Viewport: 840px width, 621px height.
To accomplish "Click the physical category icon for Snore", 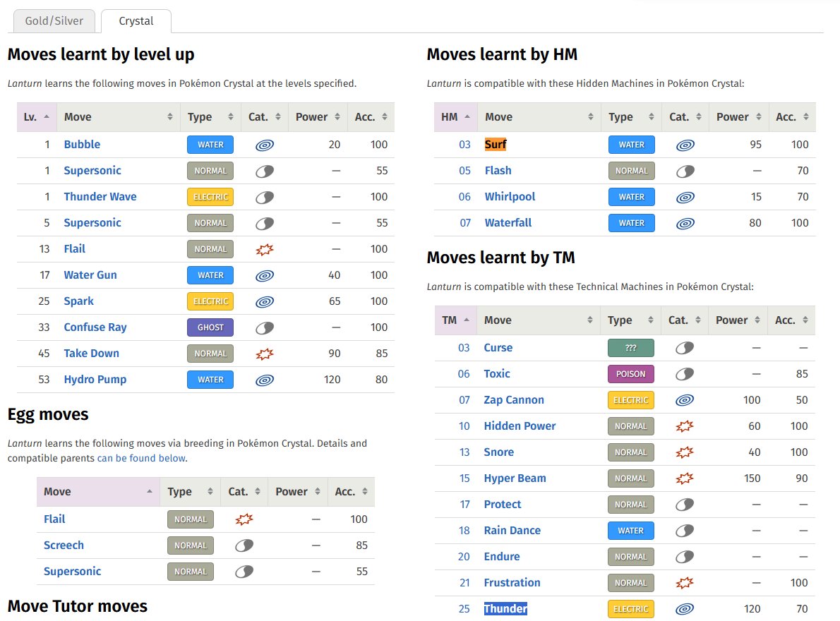I will click(685, 452).
